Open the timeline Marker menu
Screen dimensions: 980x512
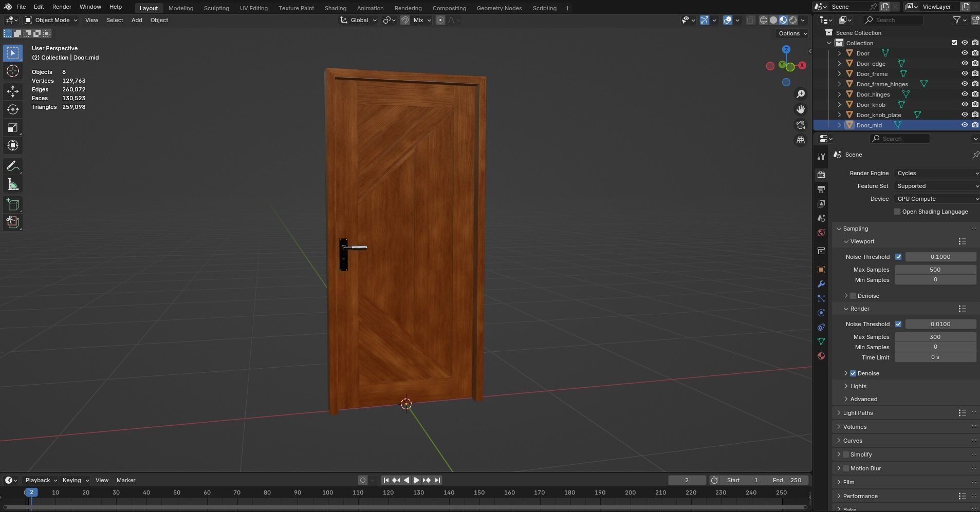[x=126, y=480]
